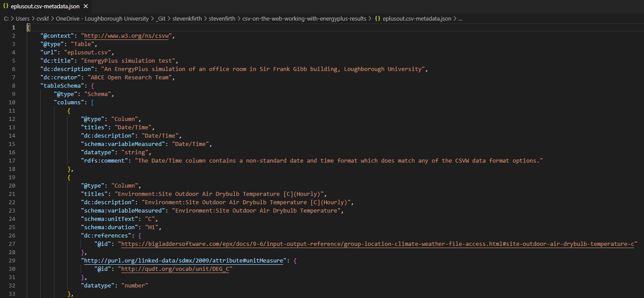Expand the breadcrumb ellipsis for symbols
The height and width of the screenshot is (298, 644).
coord(460,19)
